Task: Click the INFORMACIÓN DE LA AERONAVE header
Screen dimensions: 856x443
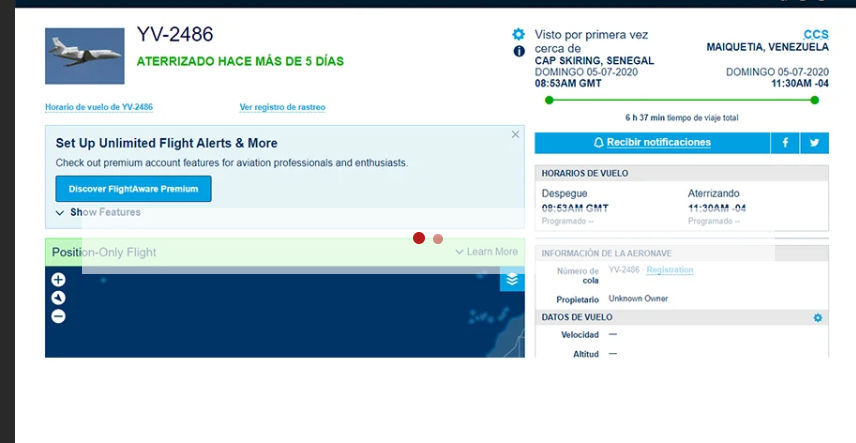Action: 681,253
